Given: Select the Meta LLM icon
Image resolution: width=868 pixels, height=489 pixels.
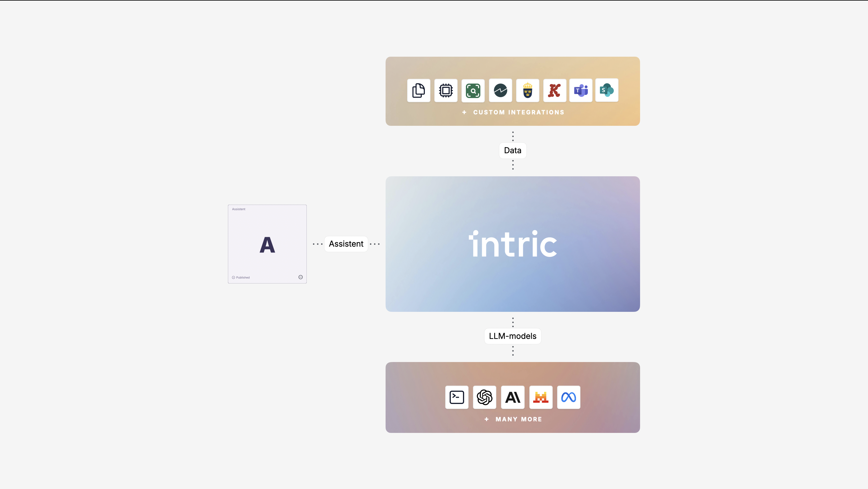Looking at the screenshot, I should coord(568,397).
